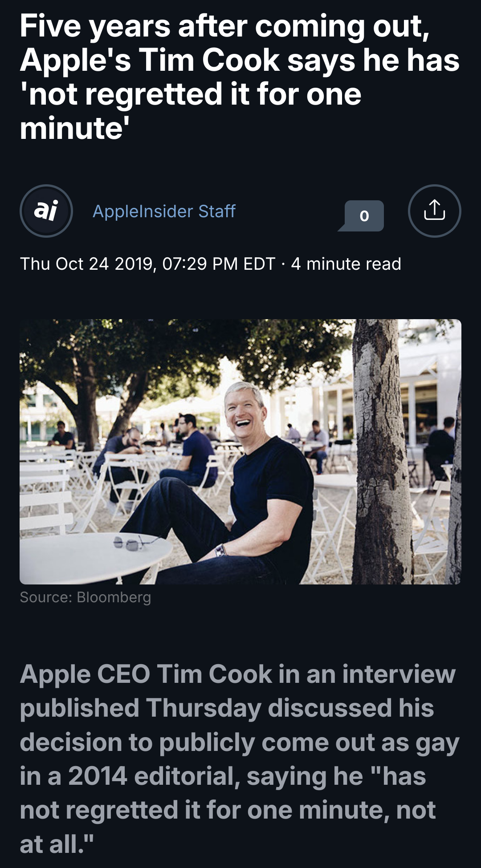Open the AppleInsider Staff author link
The image size is (481, 868).
(x=164, y=211)
